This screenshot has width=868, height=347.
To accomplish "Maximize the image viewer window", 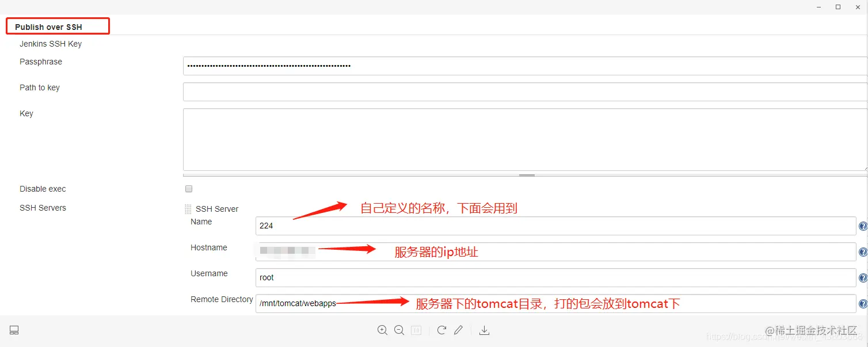I will click(838, 7).
